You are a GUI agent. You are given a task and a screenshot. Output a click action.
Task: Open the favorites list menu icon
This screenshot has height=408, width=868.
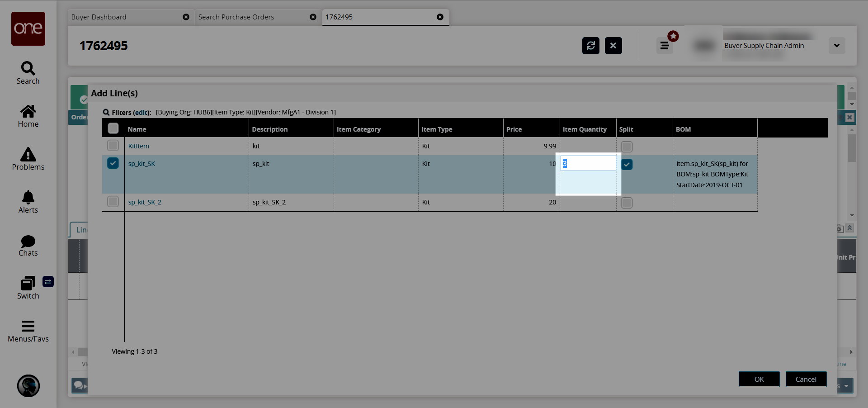pos(665,46)
